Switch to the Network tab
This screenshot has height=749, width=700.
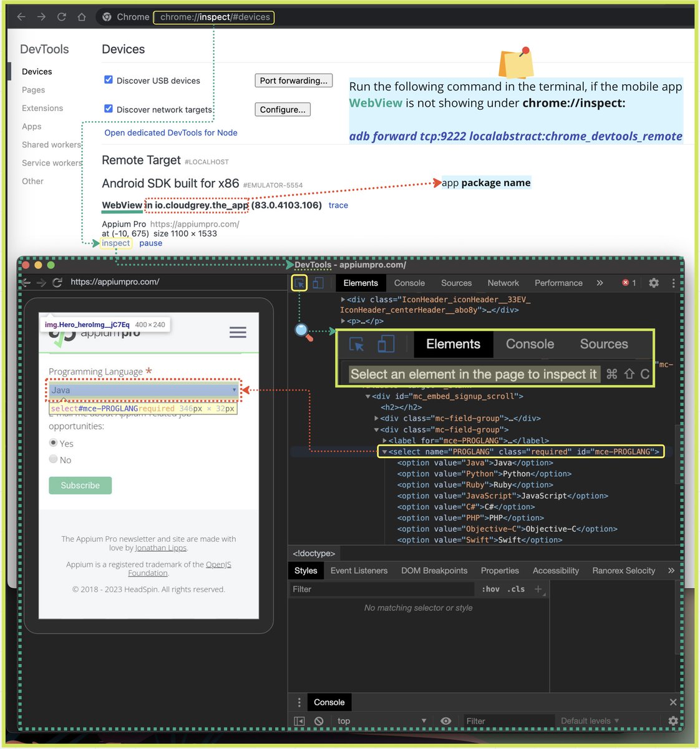click(503, 283)
